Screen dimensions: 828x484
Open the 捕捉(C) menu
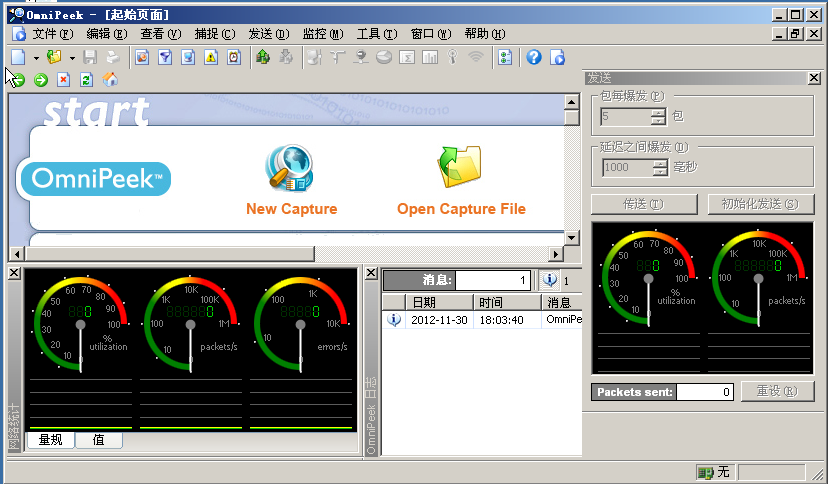(x=214, y=34)
